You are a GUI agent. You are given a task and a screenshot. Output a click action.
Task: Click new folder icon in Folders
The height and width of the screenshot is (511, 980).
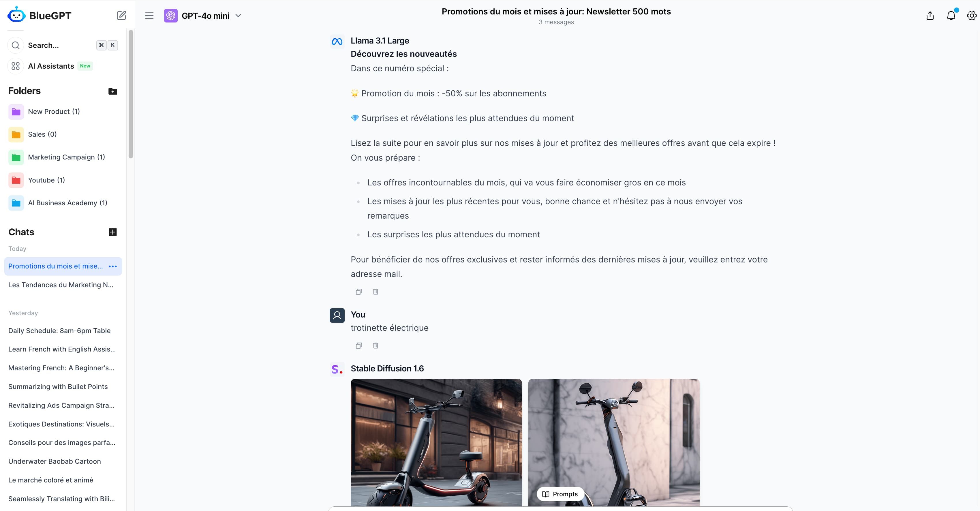tap(113, 91)
